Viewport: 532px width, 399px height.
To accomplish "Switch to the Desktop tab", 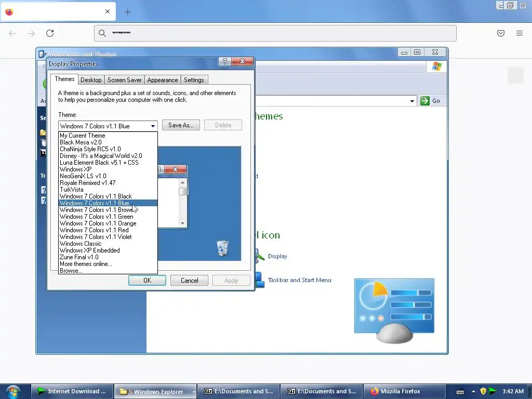I will coord(91,80).
